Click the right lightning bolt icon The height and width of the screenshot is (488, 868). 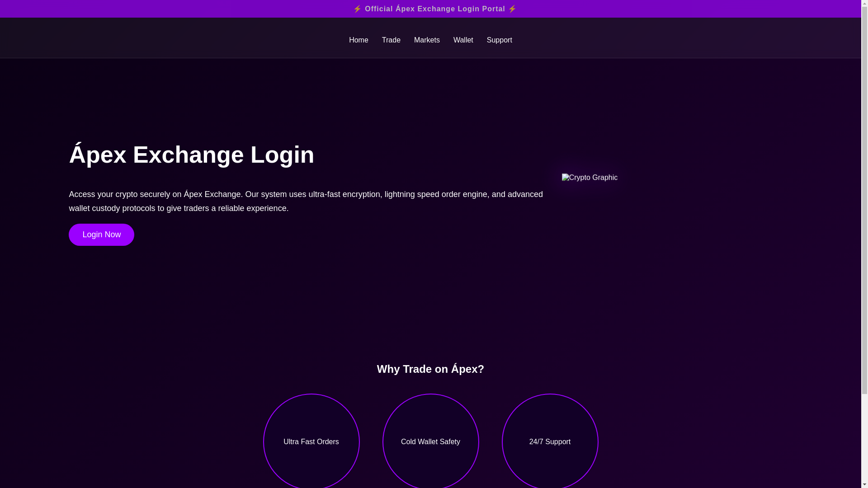pos(512,9)
